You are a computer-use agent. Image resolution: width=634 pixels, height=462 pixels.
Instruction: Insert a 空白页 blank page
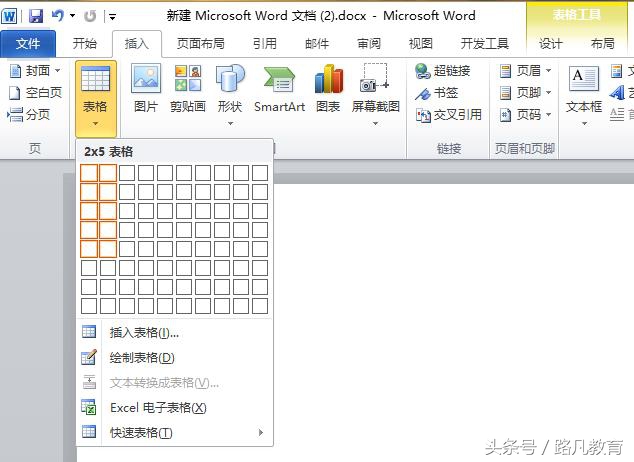pyautogui.click(x=36, y=93)
